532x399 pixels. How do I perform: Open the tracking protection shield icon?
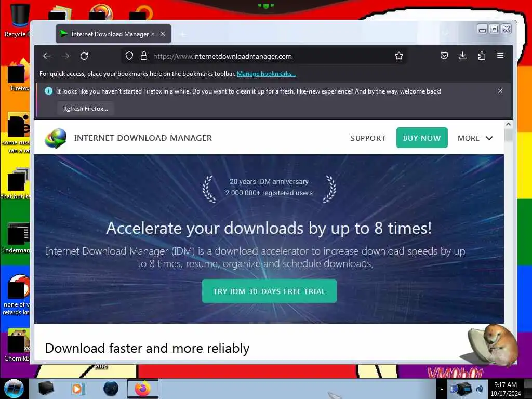[x=129, y=56]
